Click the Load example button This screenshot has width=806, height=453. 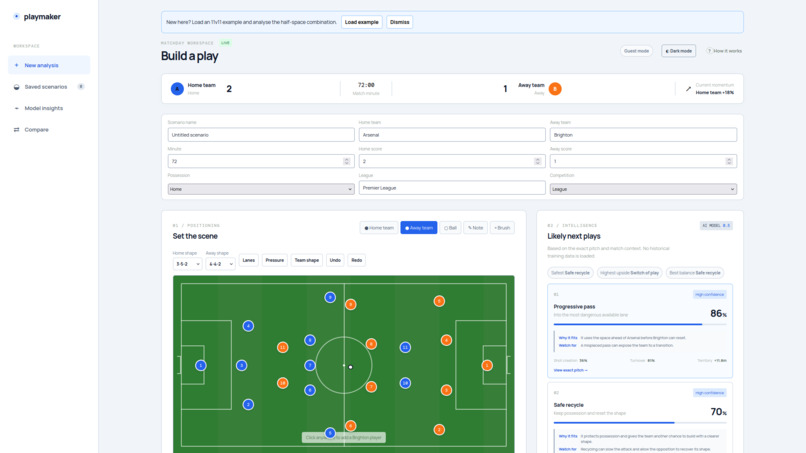tap(361, 22)
